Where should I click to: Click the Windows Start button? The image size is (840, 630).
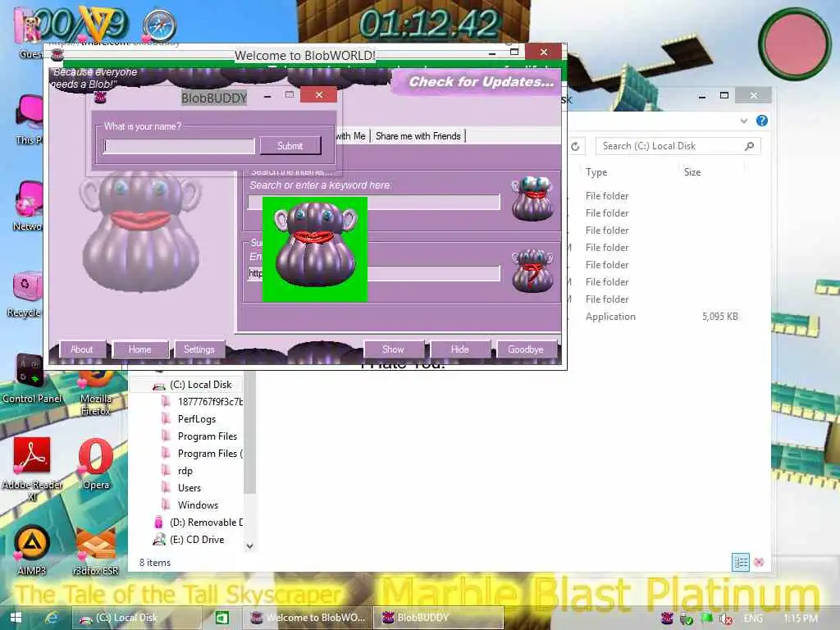16,618
